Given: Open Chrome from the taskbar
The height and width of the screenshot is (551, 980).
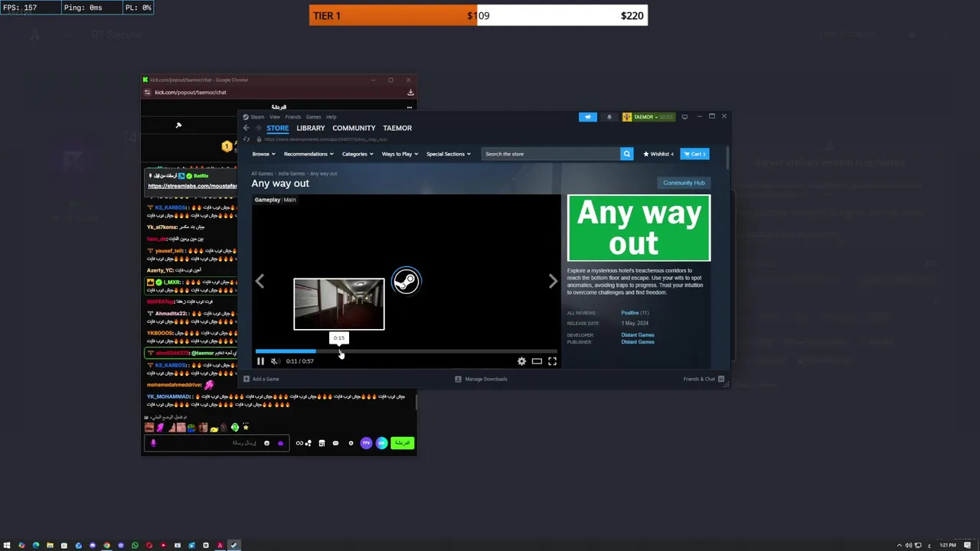Looking at the screenshot, I should tap(106, 545).
